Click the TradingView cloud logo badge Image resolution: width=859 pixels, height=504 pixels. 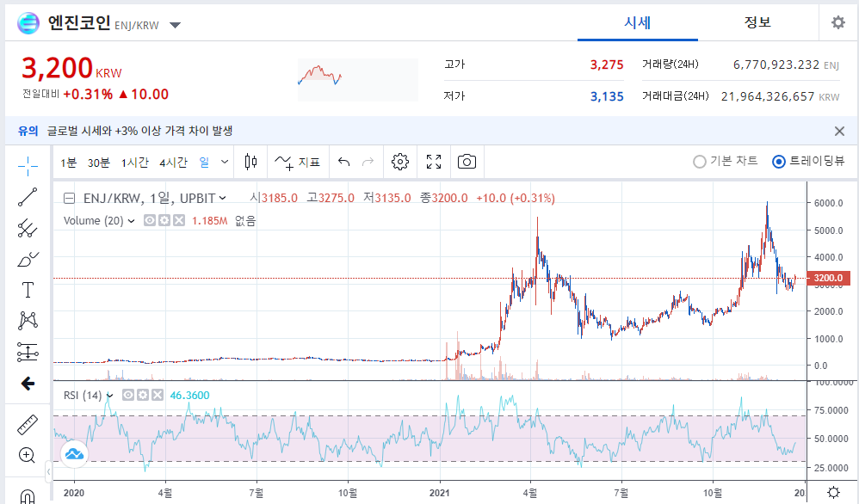click(75, 453)
